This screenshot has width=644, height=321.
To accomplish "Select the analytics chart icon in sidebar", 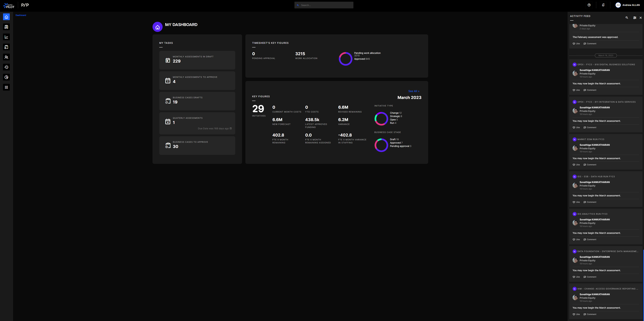I will 6,37.
